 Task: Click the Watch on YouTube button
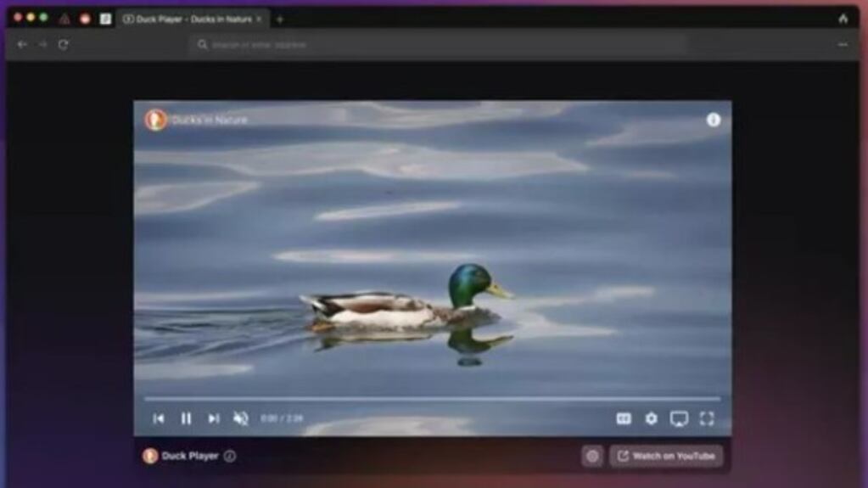[666, 456]
